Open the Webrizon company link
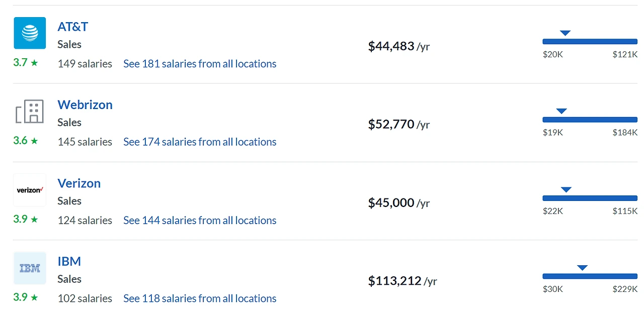The width and height of the screenshot is (644, 310). (85, 105)
